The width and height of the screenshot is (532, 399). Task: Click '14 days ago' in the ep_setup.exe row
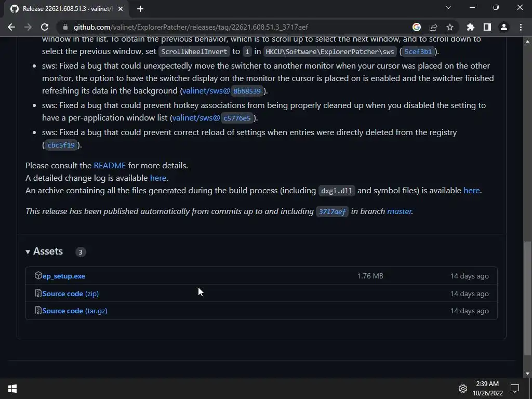pyautogui.click(x=470, y=276)
